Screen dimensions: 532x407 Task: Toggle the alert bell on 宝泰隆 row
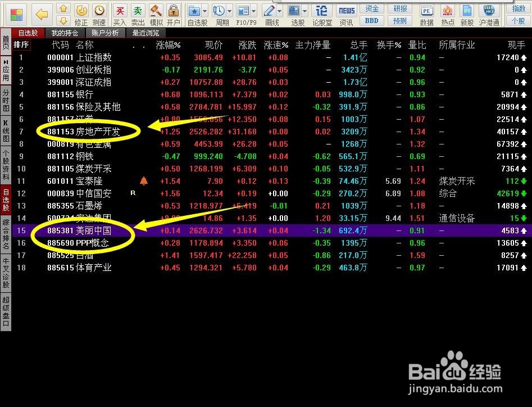pyautogui.click(x=144, y=181)
